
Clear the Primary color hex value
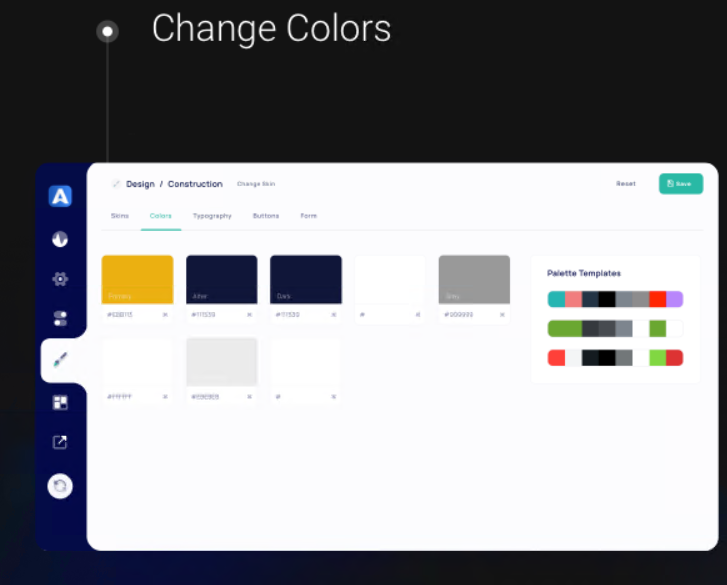pyautogui.click(x=165, y=315)
